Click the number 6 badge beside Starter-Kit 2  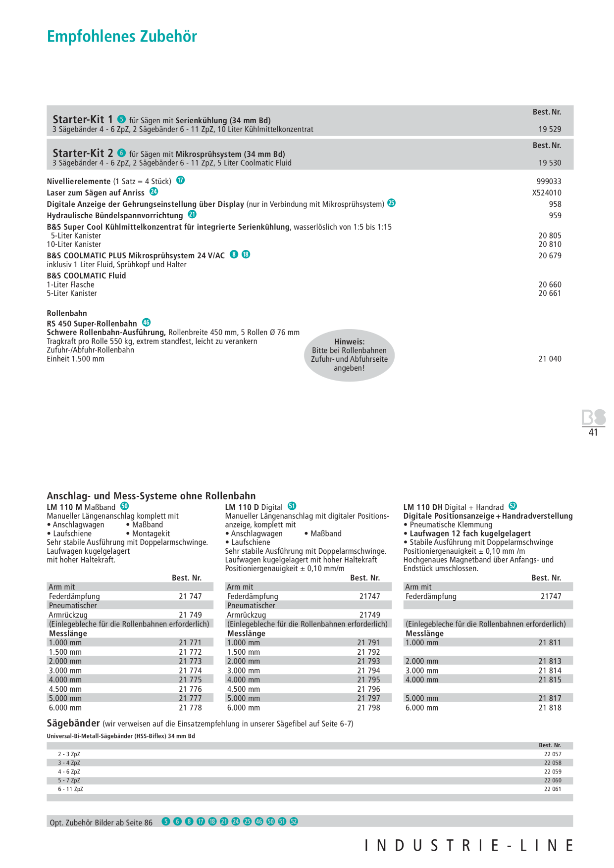pyautogui.click(x=121, y=153)
